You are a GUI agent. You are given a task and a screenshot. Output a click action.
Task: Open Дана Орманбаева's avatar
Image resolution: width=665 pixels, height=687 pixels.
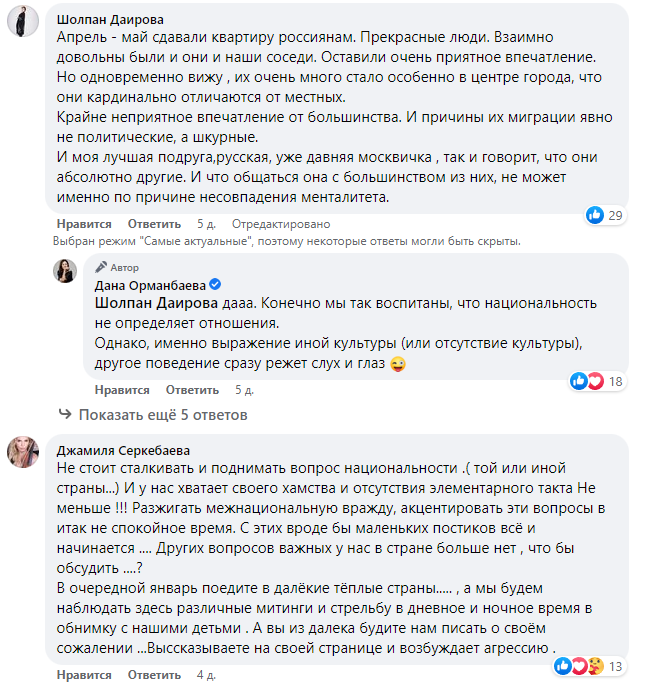[x=65, y=270]
